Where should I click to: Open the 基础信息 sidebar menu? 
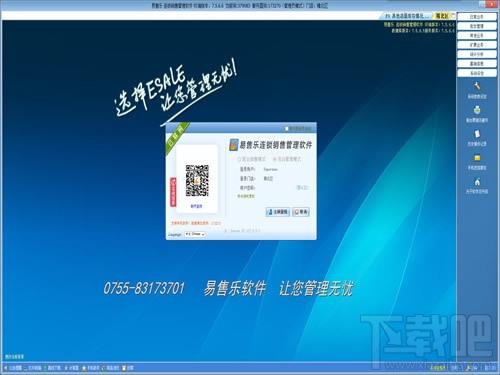pos(477,63)
